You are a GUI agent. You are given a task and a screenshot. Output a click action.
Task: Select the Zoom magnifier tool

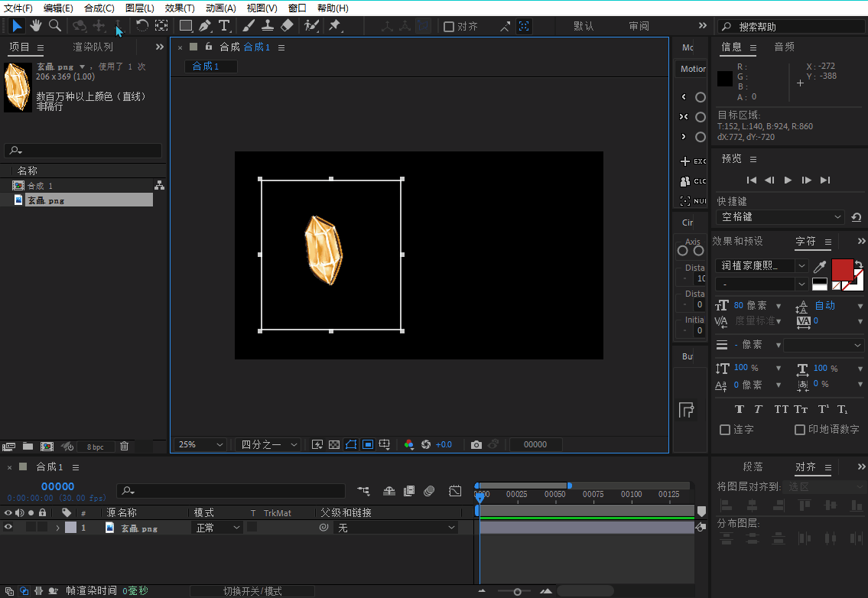coord(55,26)
